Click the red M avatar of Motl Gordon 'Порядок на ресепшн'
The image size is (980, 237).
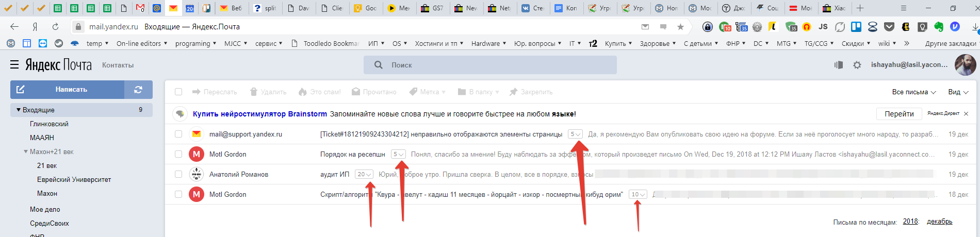click(x=196, y=154)
